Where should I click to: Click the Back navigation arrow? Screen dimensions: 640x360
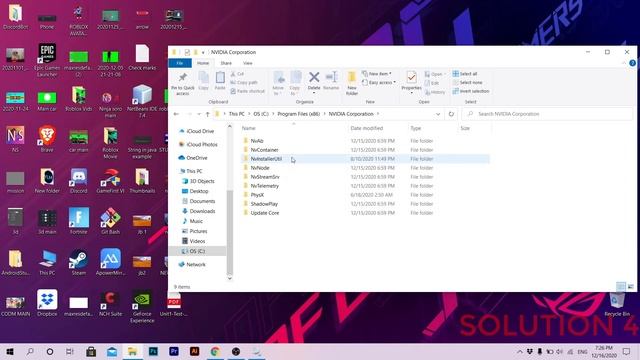pyautogui.click(x=176, y=114)
